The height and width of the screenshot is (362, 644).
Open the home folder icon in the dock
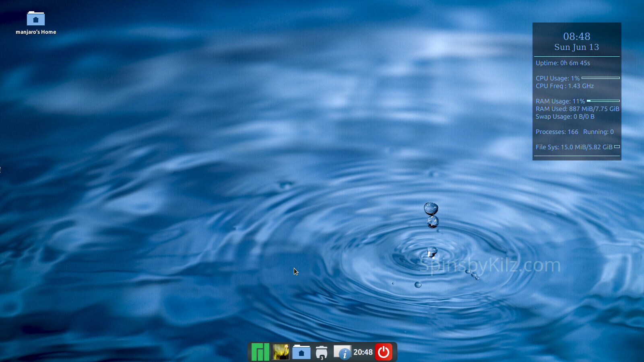pos(301,352)
